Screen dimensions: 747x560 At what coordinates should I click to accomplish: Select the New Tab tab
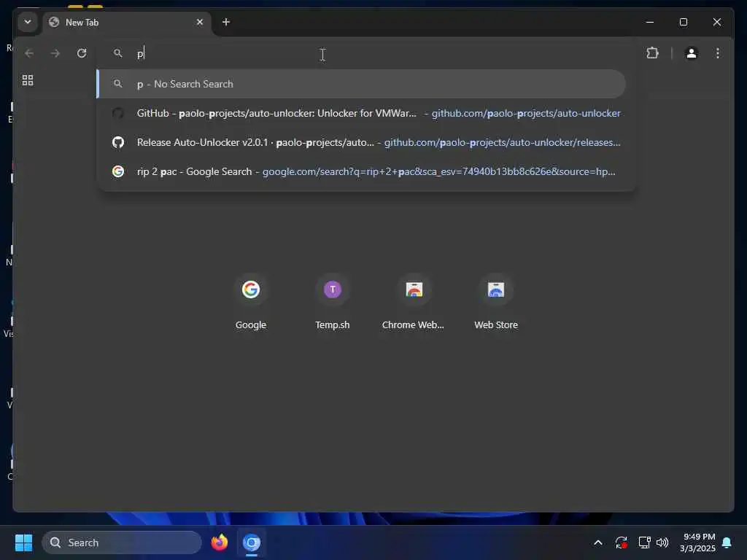126,23
